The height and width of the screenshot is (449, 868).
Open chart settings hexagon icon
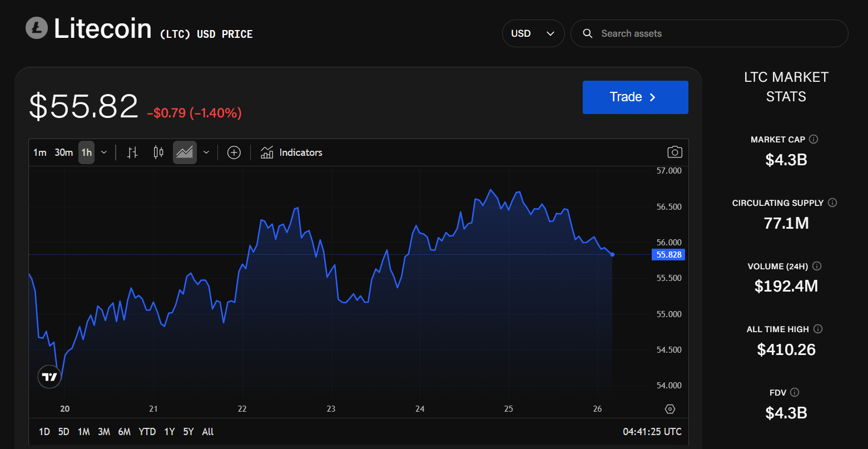coord(670,409)
